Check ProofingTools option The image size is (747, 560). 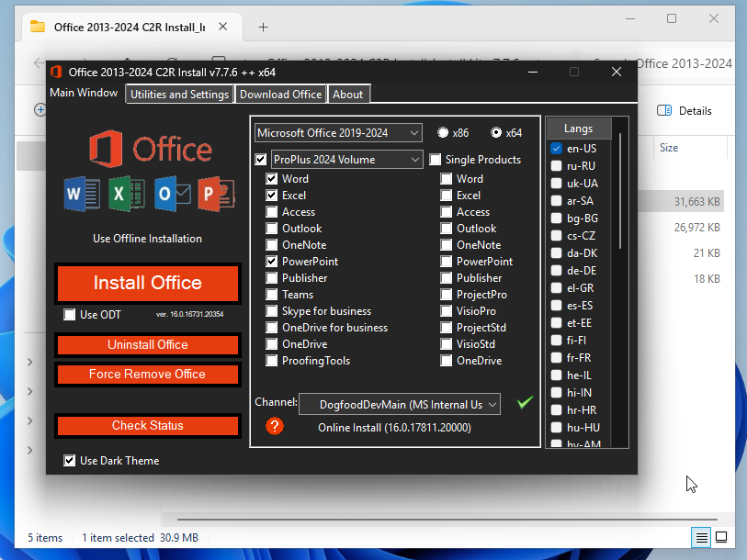coord(272,361)
